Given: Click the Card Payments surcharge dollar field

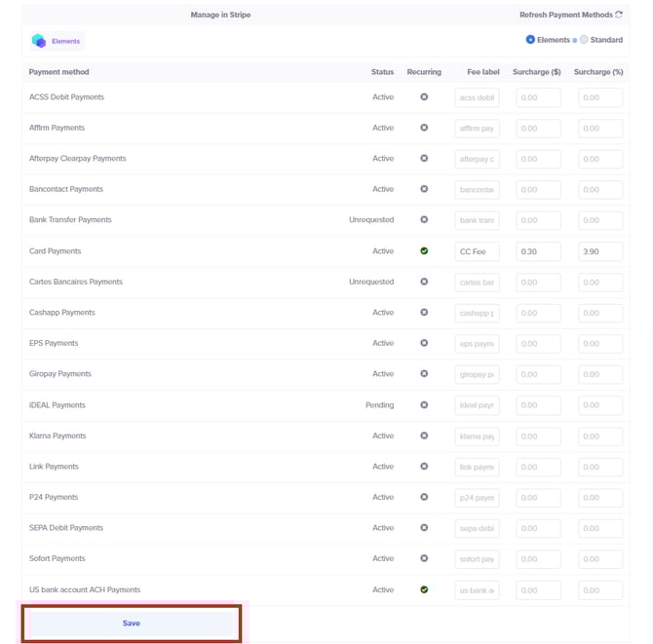Looking at the screenshot, I should point(537,251).
